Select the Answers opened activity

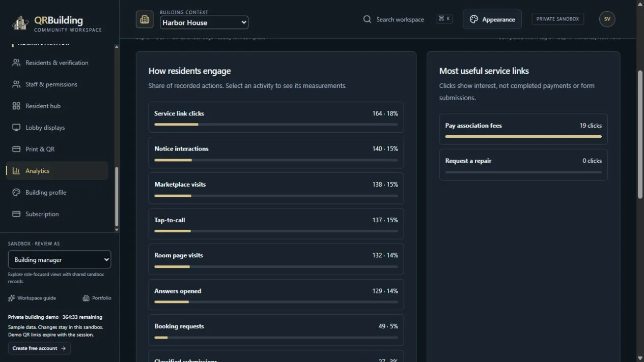point(276,294)
